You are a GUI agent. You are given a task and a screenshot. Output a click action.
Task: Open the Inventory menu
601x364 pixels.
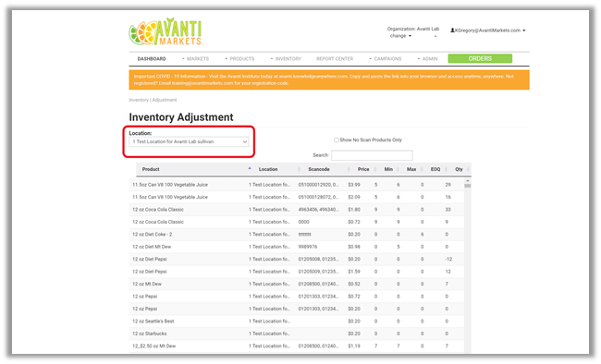[286, 58]
